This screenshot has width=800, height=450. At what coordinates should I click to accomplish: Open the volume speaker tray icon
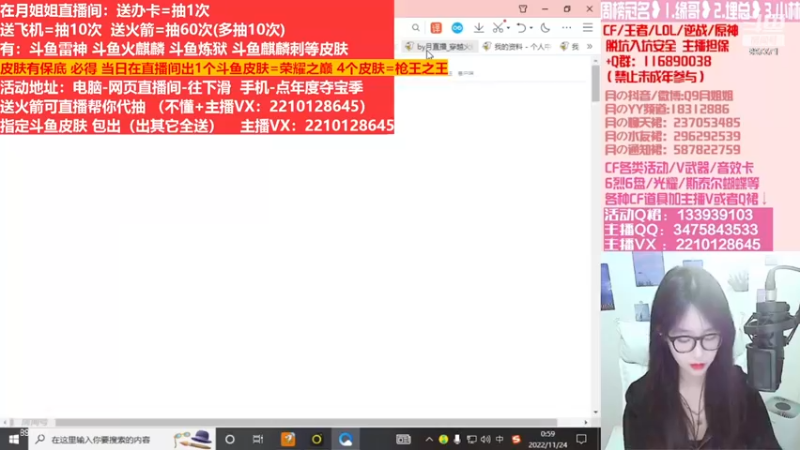click(485, 439)
